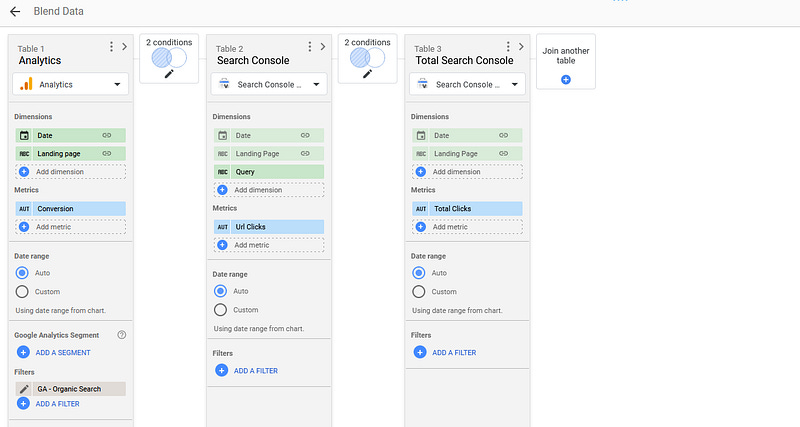Select Custom date range in Table 2
800x427 pixels.
click(x=220, y=310)
